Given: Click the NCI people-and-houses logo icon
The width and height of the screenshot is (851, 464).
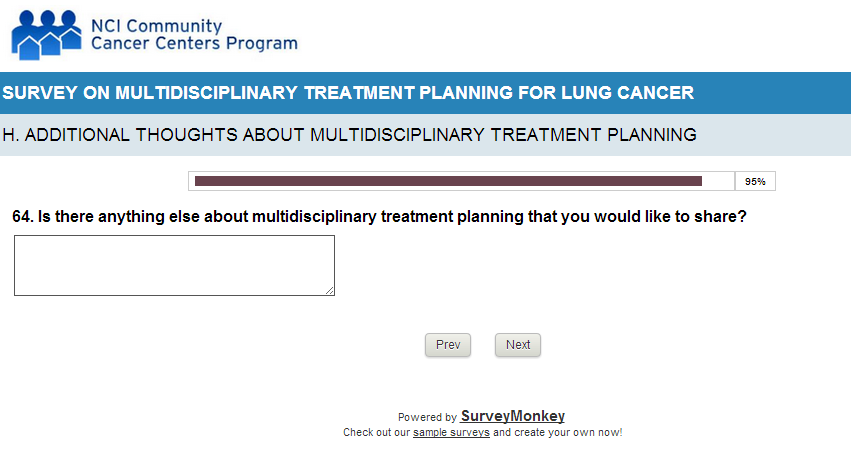Looking at the screenshot, I should coord(45,34).
